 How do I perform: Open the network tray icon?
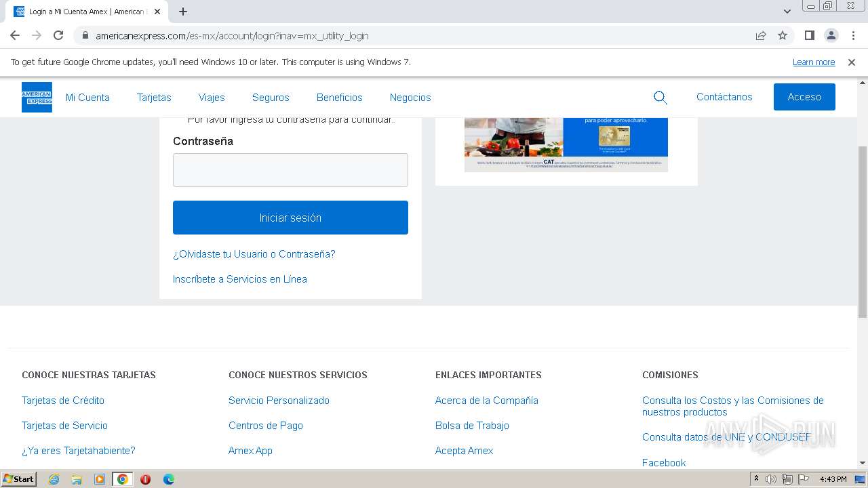click(787, 479)
